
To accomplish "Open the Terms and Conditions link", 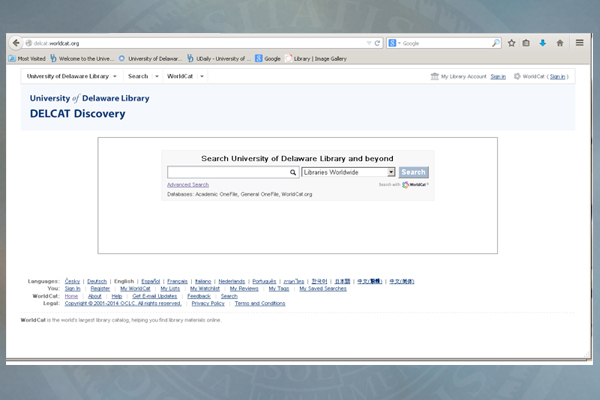I will point(260,304).
